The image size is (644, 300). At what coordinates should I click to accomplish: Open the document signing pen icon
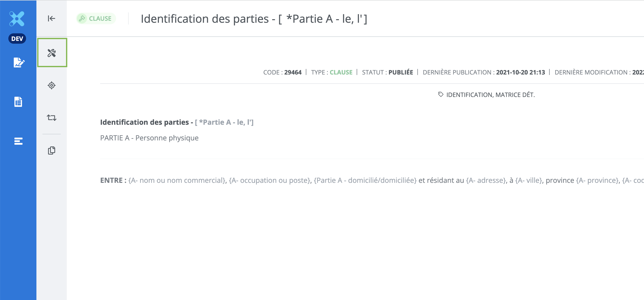(19, 62)
